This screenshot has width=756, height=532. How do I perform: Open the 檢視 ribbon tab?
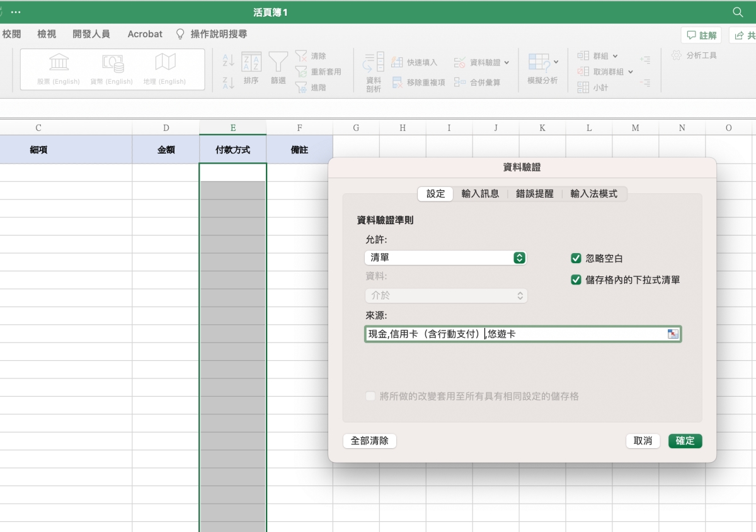[47, 34]
